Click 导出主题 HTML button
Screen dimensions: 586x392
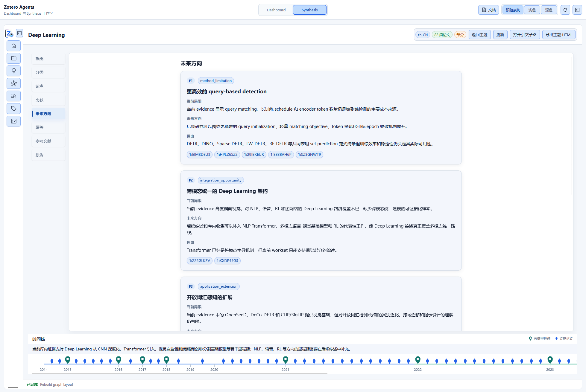[x=558, y=35]
